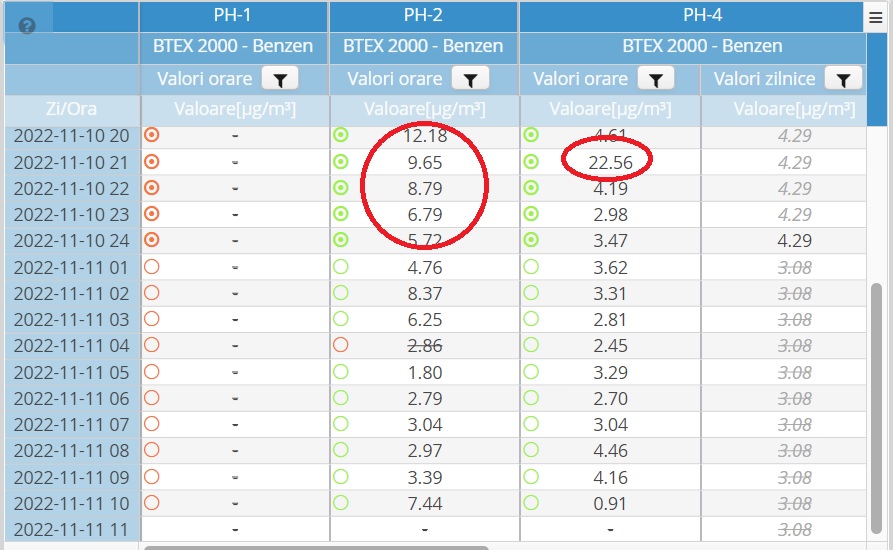Click PH-2 red status icon for 2022-11-11 04
The width and height of the screenshot is (893, 550).
pyautogui.click(x=341, y=345)
